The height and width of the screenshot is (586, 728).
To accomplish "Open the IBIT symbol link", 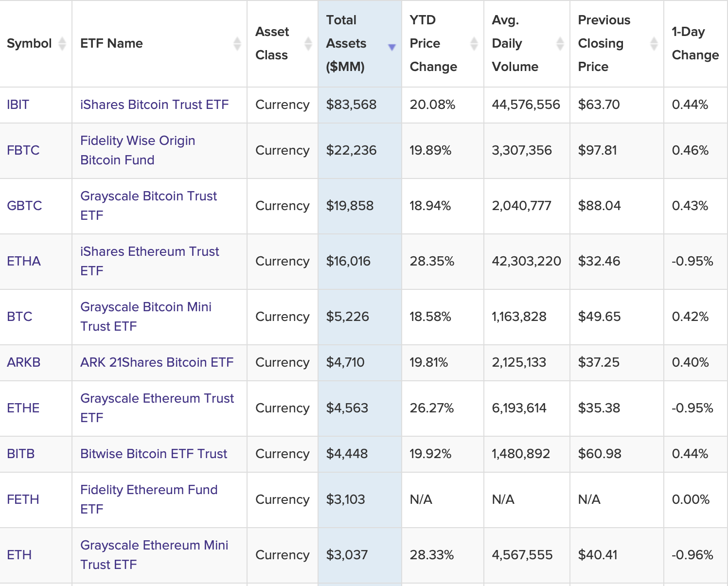I will [x=18, y=105].
